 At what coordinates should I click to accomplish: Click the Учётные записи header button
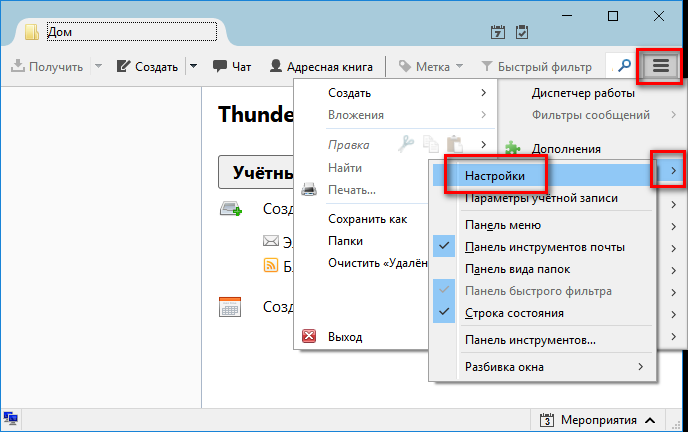[x=256, y=172]
